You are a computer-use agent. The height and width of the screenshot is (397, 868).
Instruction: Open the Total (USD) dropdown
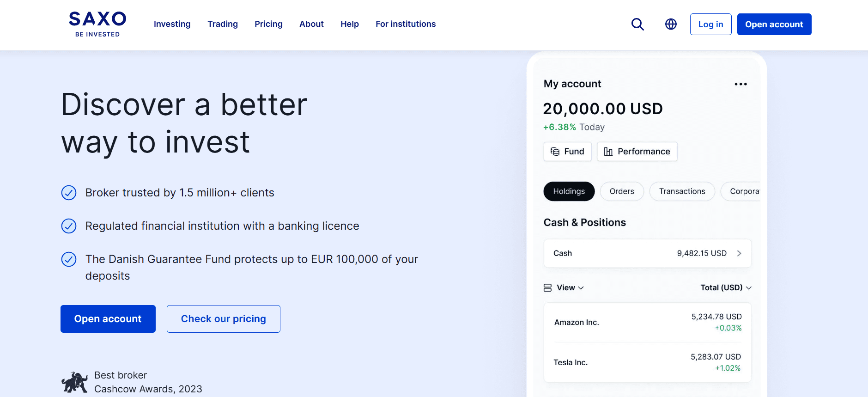[726, 288]
